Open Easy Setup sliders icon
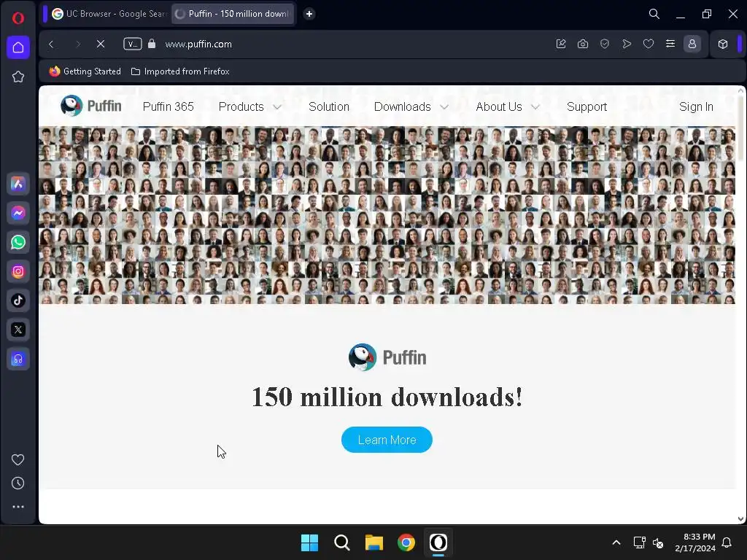747x560 pixels. coord(670,44)
